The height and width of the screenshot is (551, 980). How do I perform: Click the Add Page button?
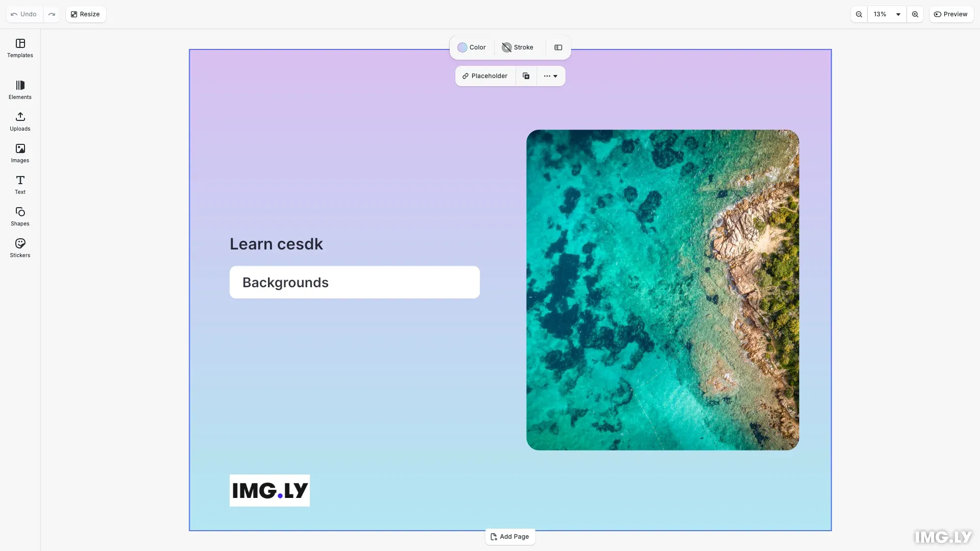point(510,536)
